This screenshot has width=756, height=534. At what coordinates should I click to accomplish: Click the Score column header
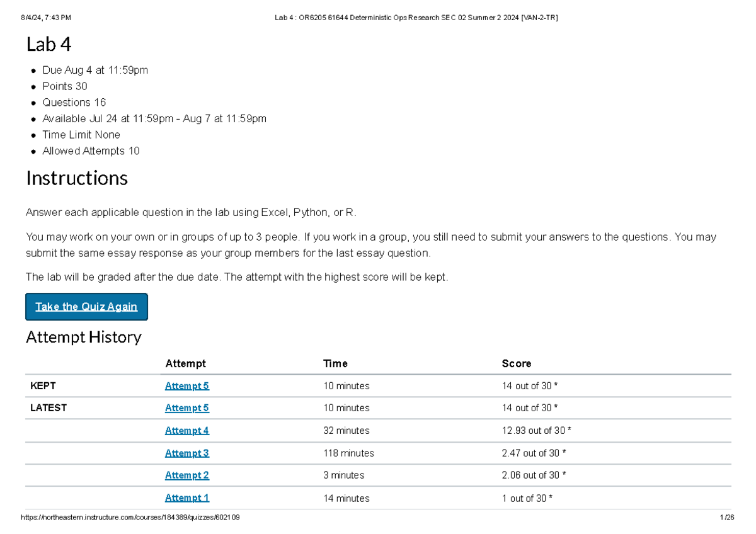(516, 363)
